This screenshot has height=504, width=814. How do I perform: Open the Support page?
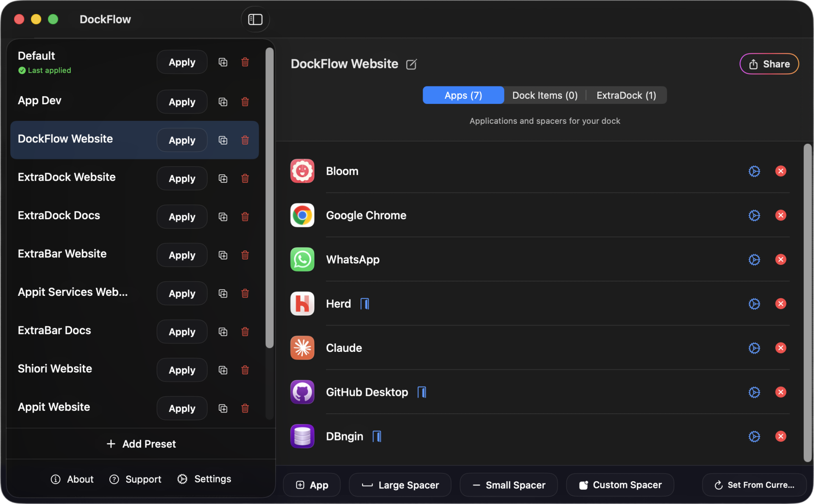(135, 479)
